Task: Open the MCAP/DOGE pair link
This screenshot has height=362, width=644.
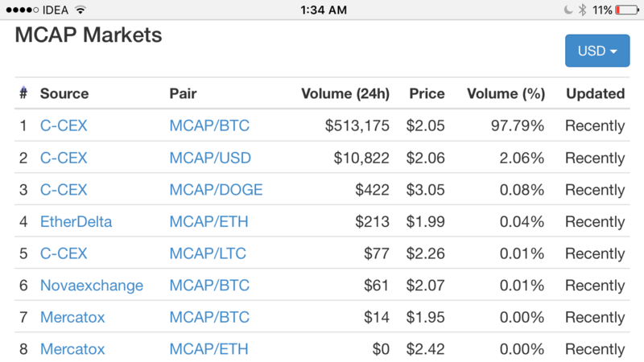Action: point(216,190)
